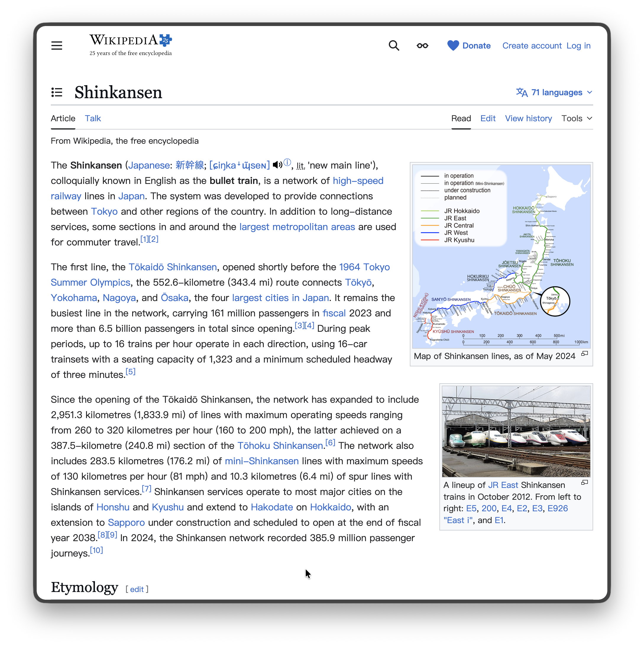644x647 pixels.
Task: Select the Edit tab
Action: point(488,118)
